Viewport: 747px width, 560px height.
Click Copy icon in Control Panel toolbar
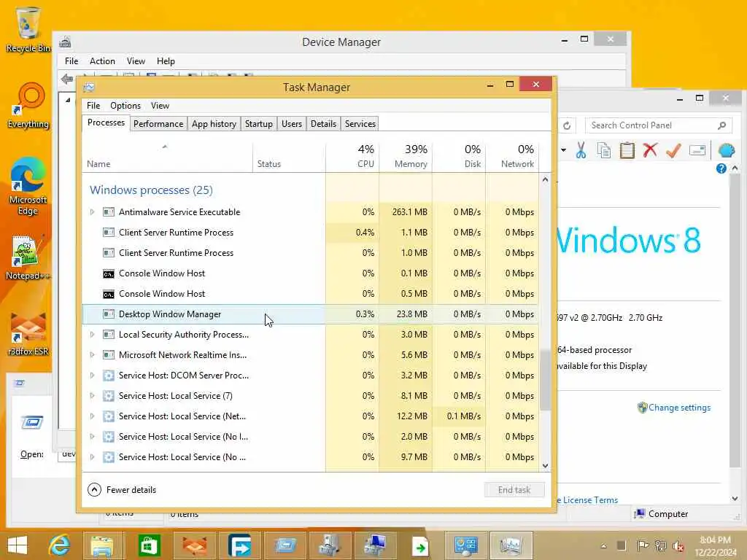[x=604, y=150]
